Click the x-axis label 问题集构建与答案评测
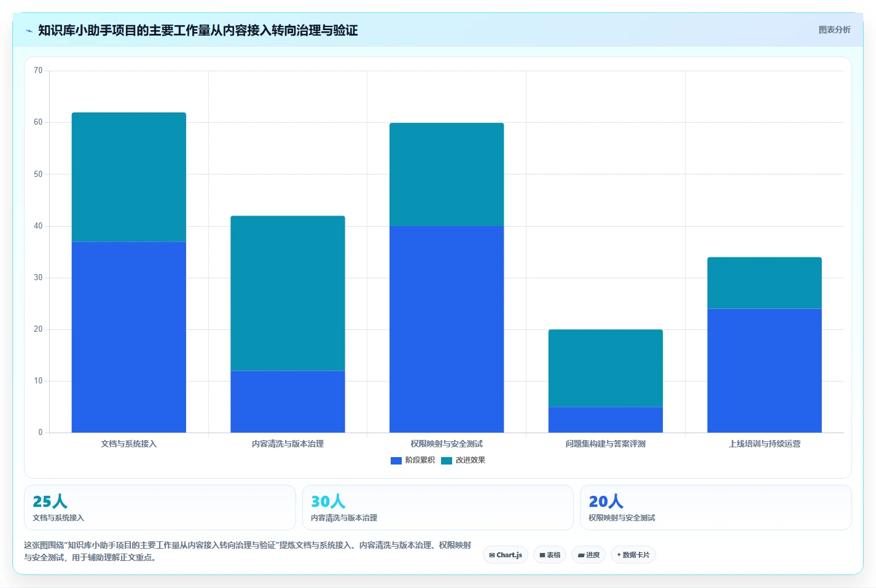The height and width of the screenshot is (588, 876). [606, 444]
